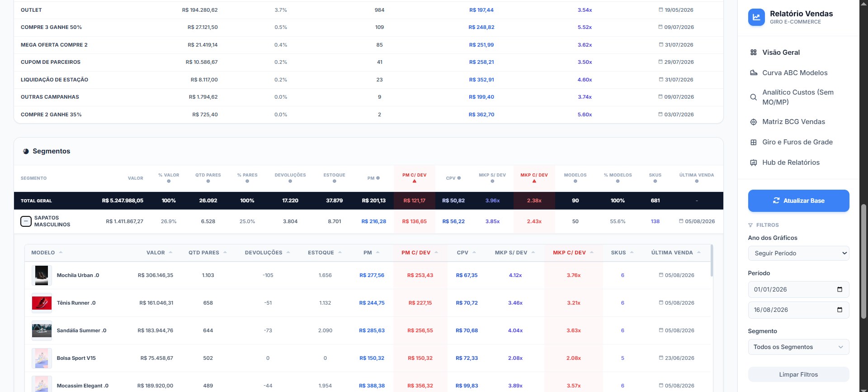Sort models by PM C/ DEV column
The image size is (868, 392).
click(x=420, y=253)
